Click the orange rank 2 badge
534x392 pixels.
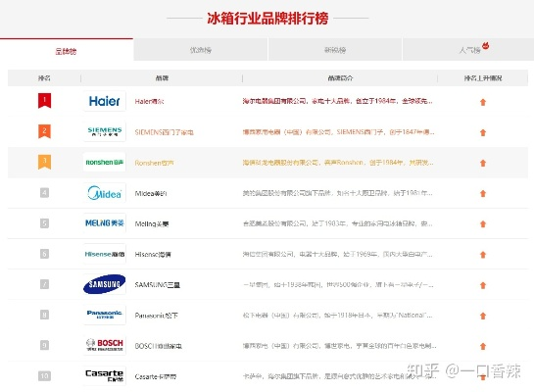point(44,131)
